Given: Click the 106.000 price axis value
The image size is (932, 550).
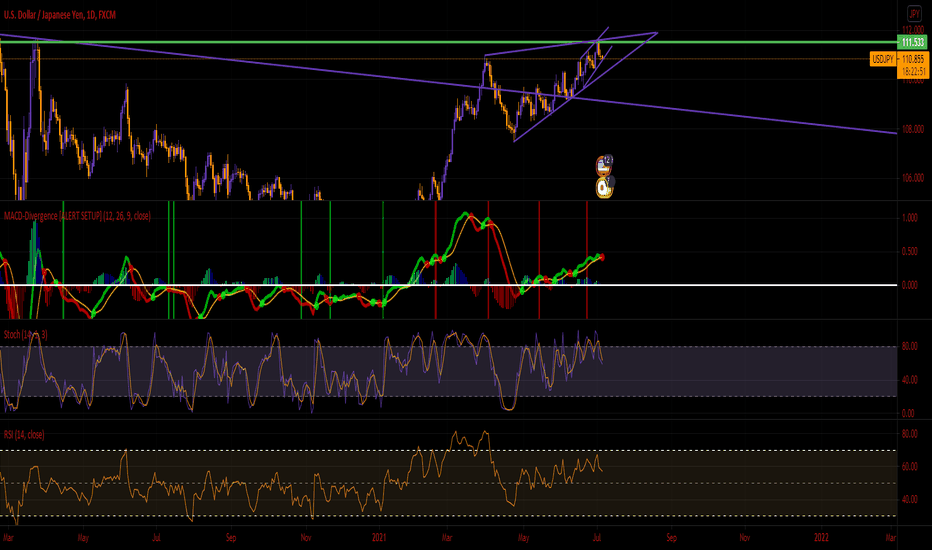Looking at the screenshot, I should pyautogui.click(x=912, y=178).
